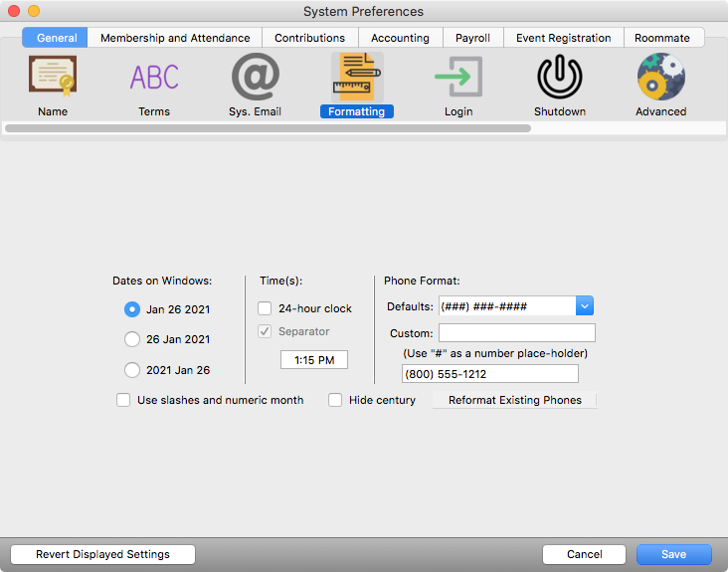Image resolution: width=728 pixels, height=572 pixels.
Task: Check Use slashes and numeric month
Action: click(123, 400)
